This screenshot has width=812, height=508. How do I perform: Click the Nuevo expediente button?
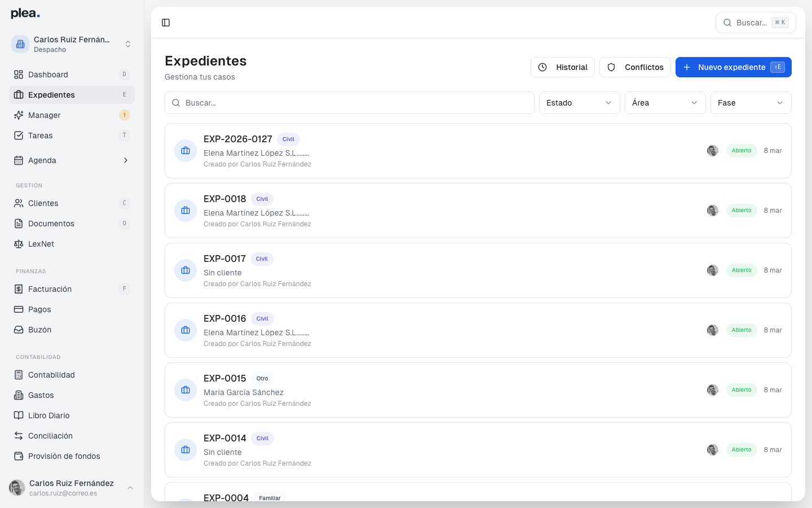tap(733, 67)
